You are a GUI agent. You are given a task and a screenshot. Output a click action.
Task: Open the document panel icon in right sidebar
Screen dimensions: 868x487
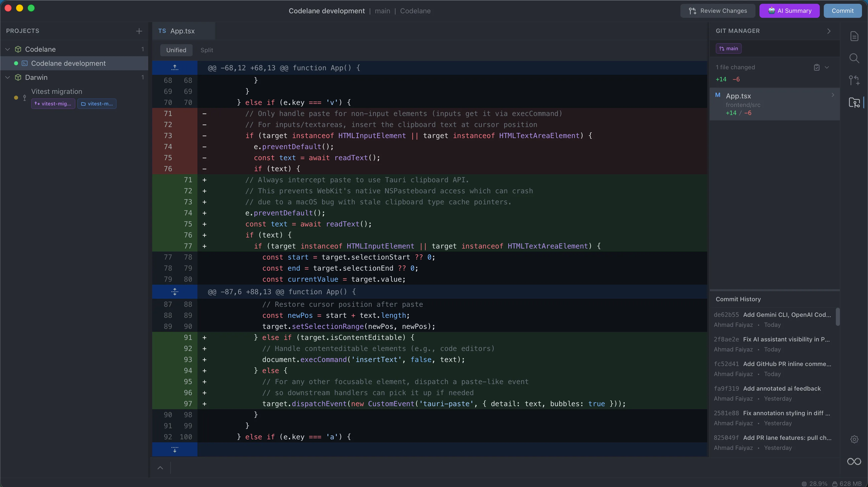[x=855, y=36]
